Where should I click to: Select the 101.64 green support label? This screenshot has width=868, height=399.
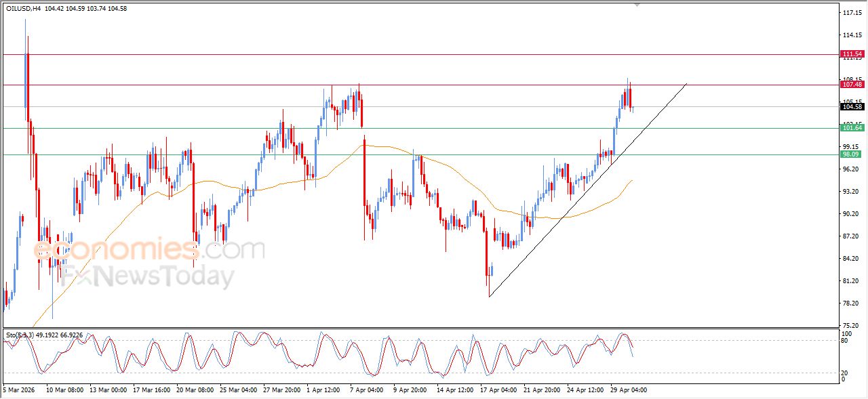[852, 128]
